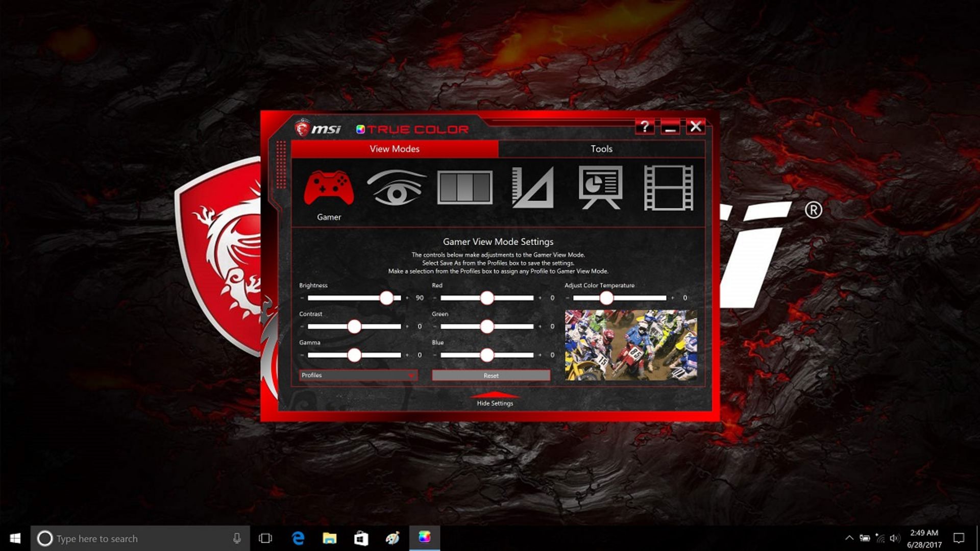Increase Brightness with the plus sign
This screenshot has height=551, width=980.
pyautogui.click(x=407, y=298)
